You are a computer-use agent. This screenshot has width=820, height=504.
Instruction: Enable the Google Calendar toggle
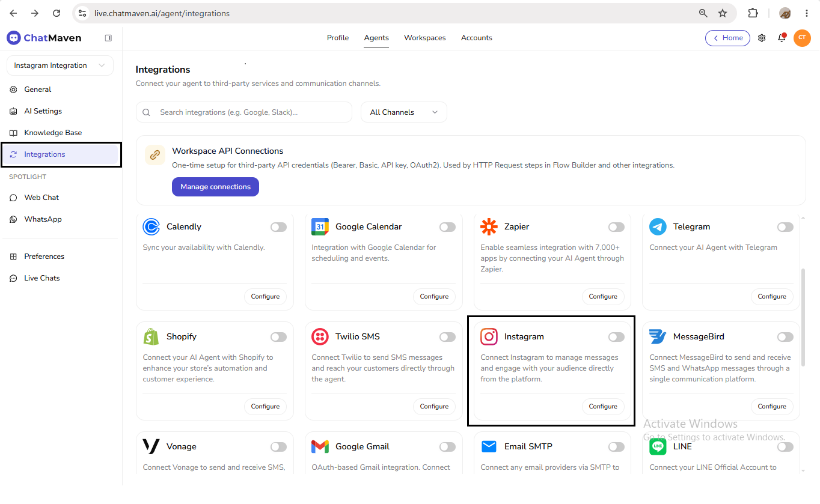click(447, 227)
